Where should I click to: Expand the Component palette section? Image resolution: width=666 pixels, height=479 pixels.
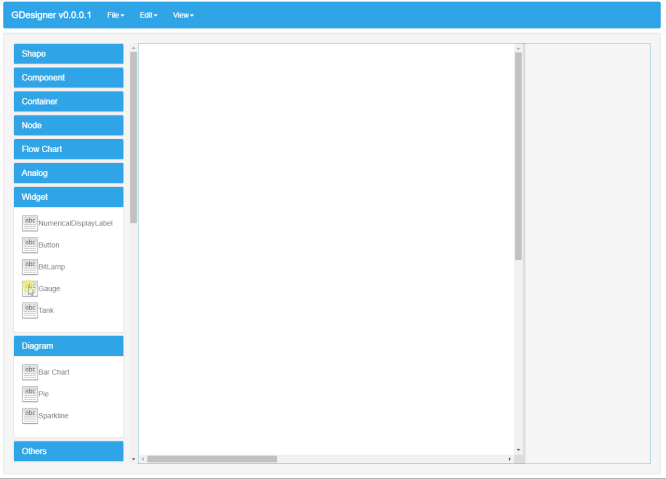click(68, 78)
